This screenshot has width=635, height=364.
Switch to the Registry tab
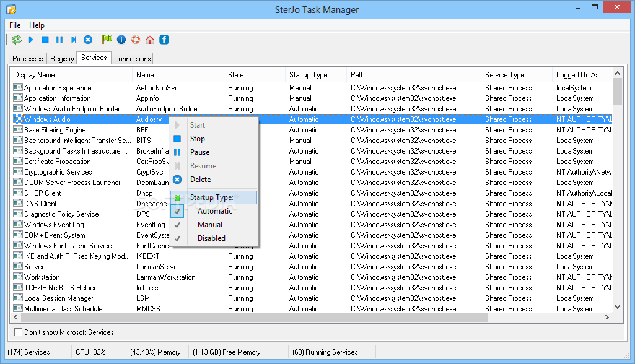click(x=62, y=59)
